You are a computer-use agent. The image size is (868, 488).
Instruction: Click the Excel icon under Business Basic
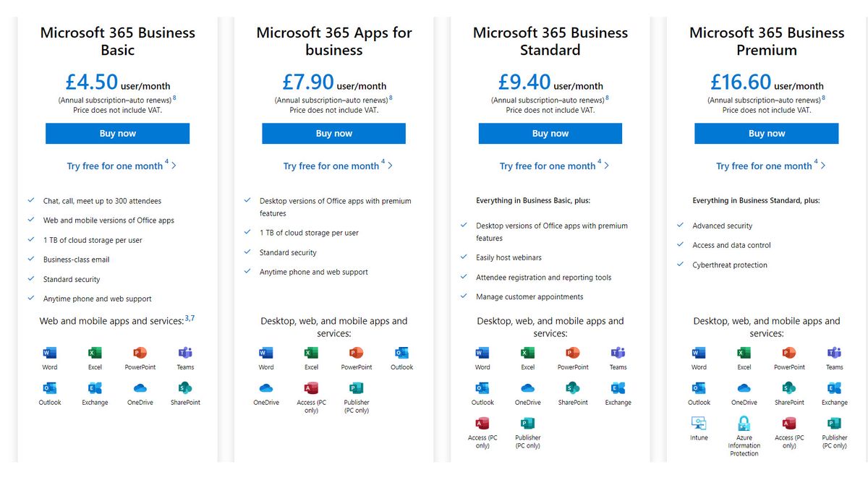click(x=94, y=354)
